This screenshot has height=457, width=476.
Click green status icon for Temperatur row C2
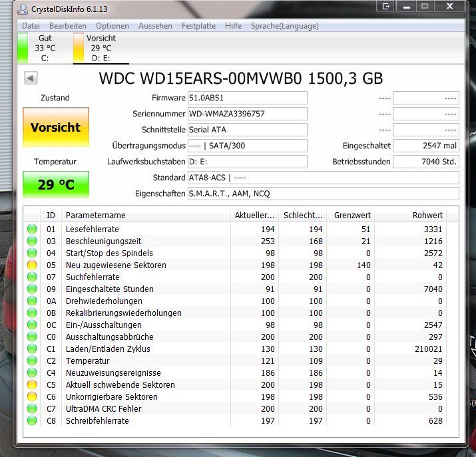click(32, 361)
